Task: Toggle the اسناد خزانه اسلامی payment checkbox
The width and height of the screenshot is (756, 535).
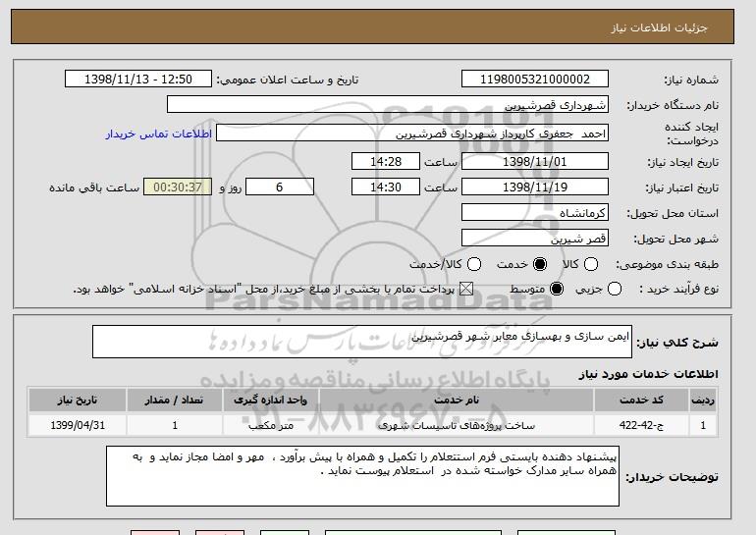Action: coord(466,290)
